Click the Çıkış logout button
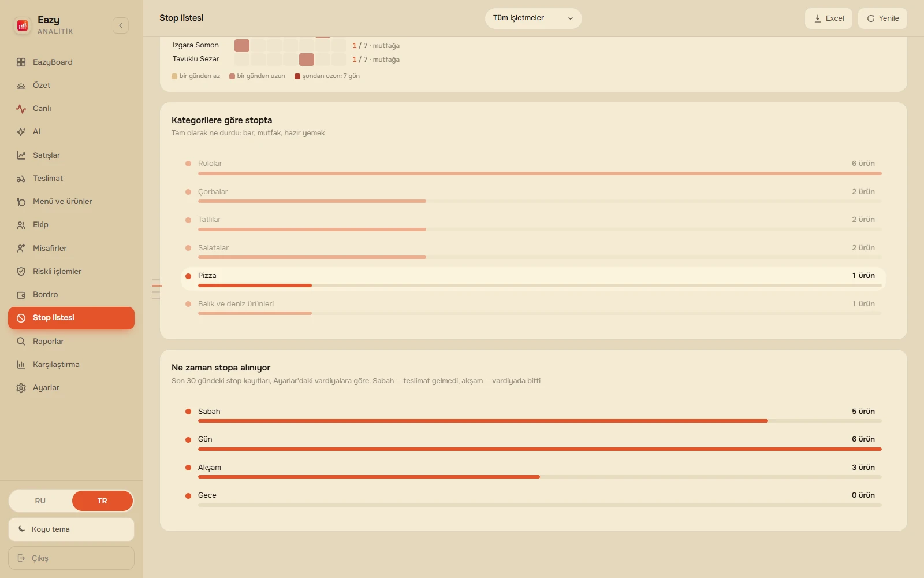Viewport: 924px width, 578px height. point(71,558)
